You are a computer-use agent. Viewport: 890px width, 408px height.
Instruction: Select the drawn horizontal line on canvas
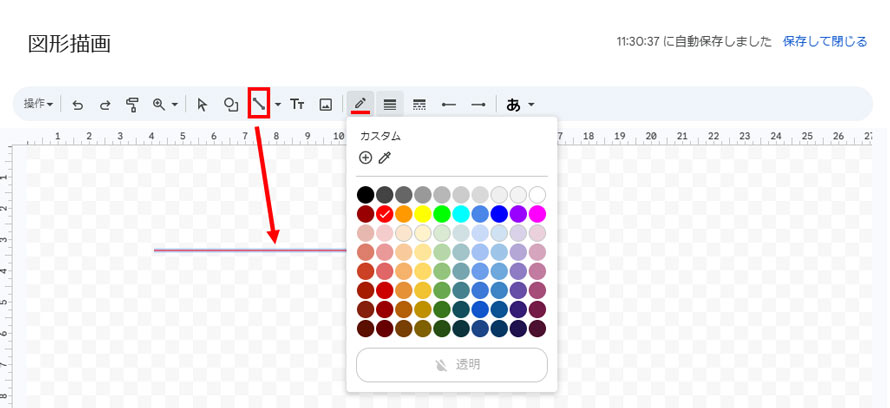(x=250, y=250)
